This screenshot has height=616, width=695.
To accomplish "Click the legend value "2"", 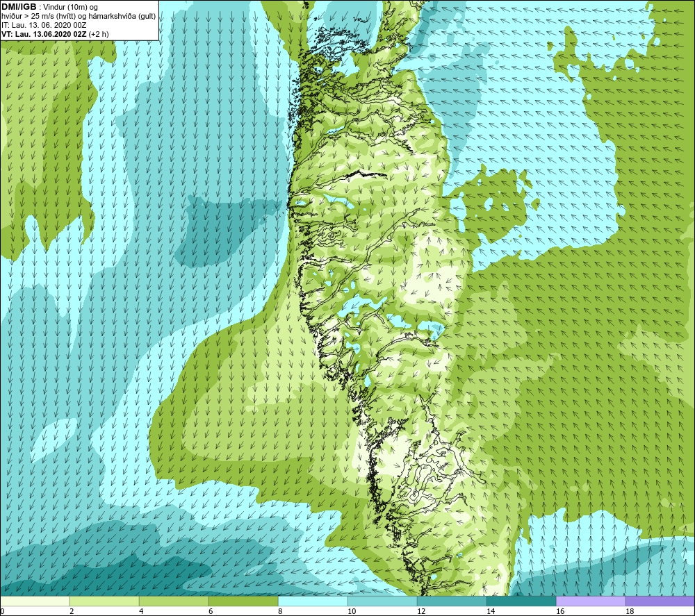I will 72,611.
